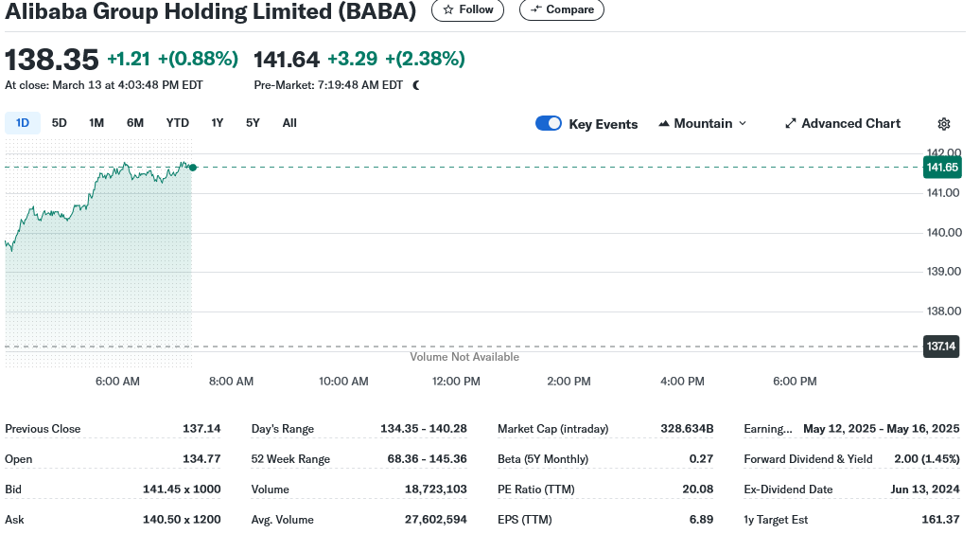Click the pre-market moon icon
Viewport: 980px width, 534px height.
(416, 85)
